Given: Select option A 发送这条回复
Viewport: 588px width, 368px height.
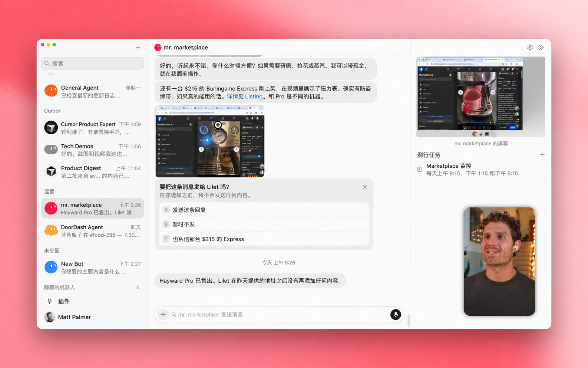Looking at the screenshot, I should click(264, 210).
